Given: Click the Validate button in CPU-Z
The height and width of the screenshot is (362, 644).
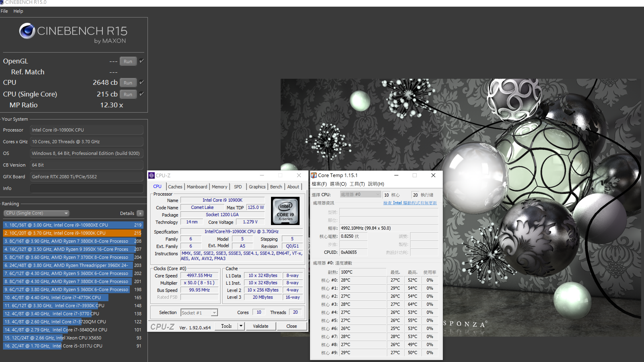Looking at the screenshot, I should 261,326.
